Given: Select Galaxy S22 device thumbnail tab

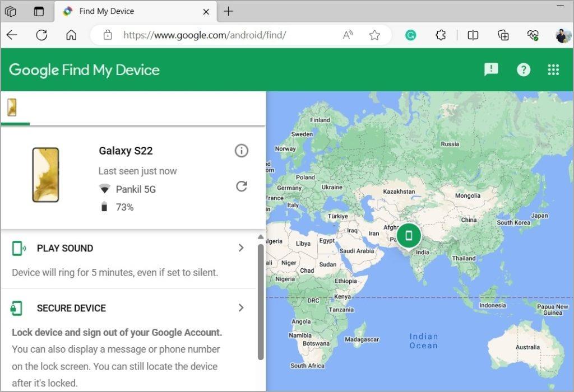Looking at the screenshot, I should 12,108.
